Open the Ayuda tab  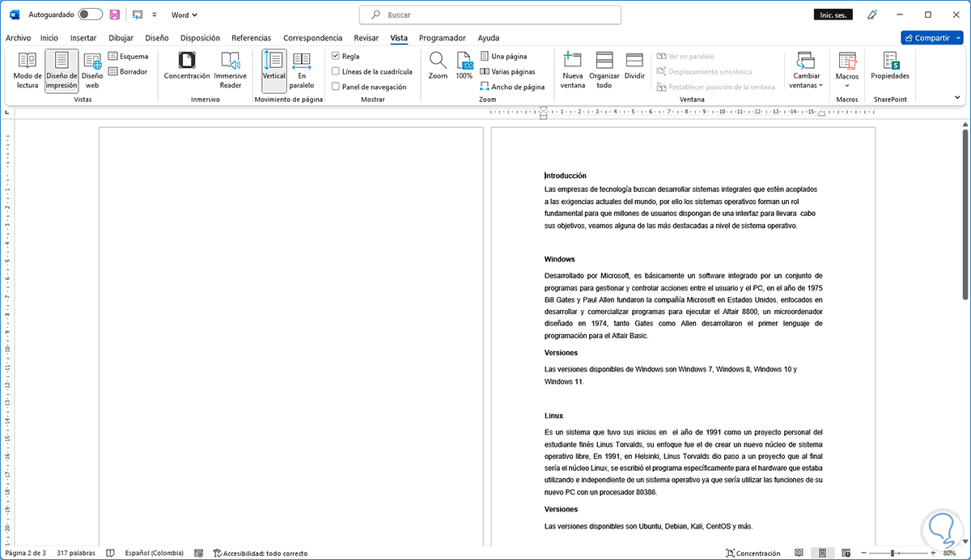coord(488,37)
